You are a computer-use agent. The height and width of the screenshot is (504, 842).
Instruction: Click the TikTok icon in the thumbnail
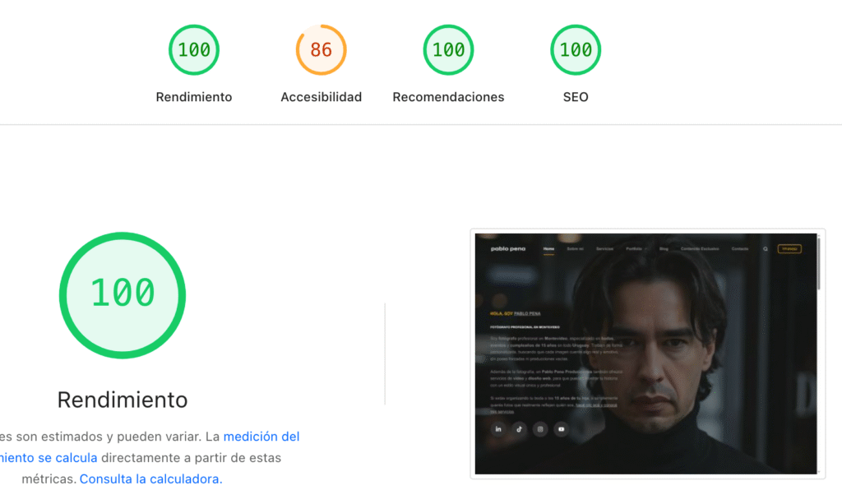point(520,429)
